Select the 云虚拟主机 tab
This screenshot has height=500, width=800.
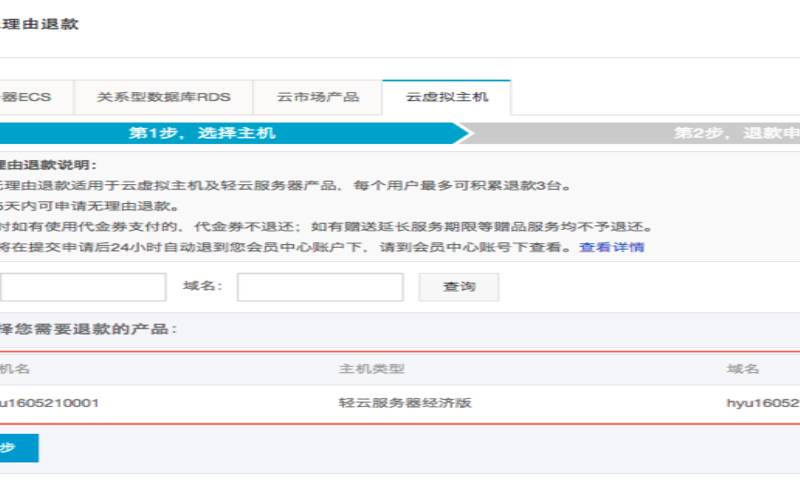[446, 97]
